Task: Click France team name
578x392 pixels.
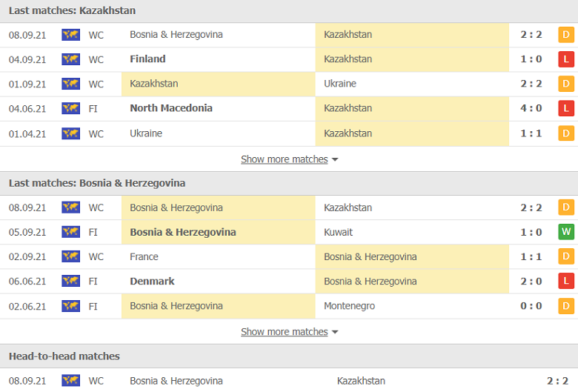Action: click(x=144, y=256)
